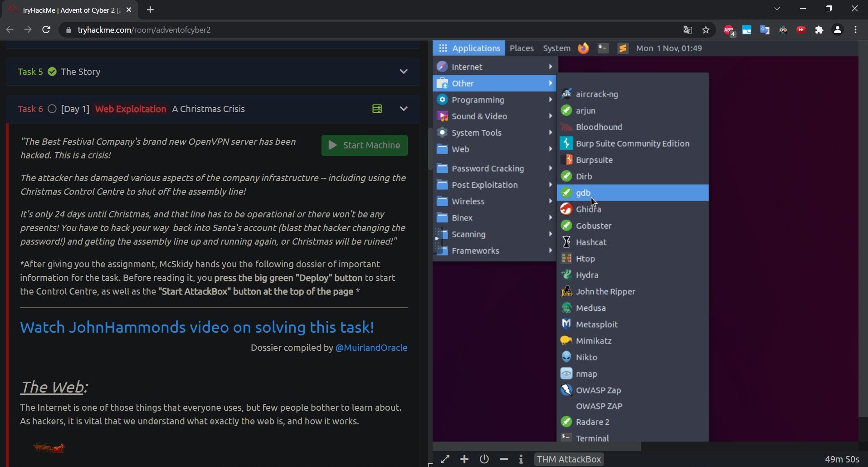Click AttackBox horizontal scrollbar
Screen dimensions: 868x467
(x=536, y=447)
